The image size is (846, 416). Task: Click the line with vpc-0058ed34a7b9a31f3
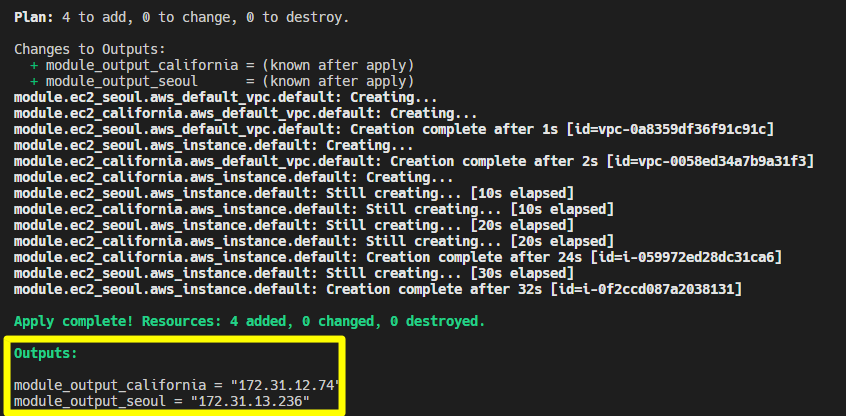414,161
